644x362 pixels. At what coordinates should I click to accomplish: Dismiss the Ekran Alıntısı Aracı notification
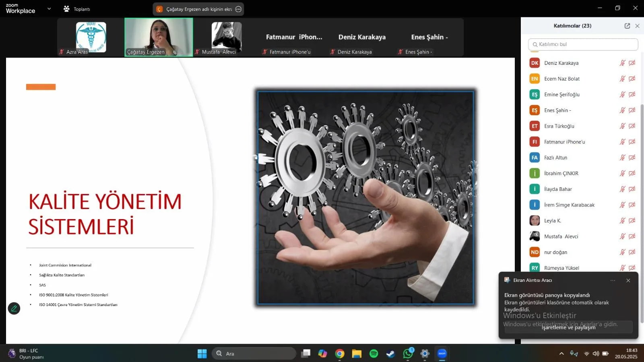tap(628, 281)
